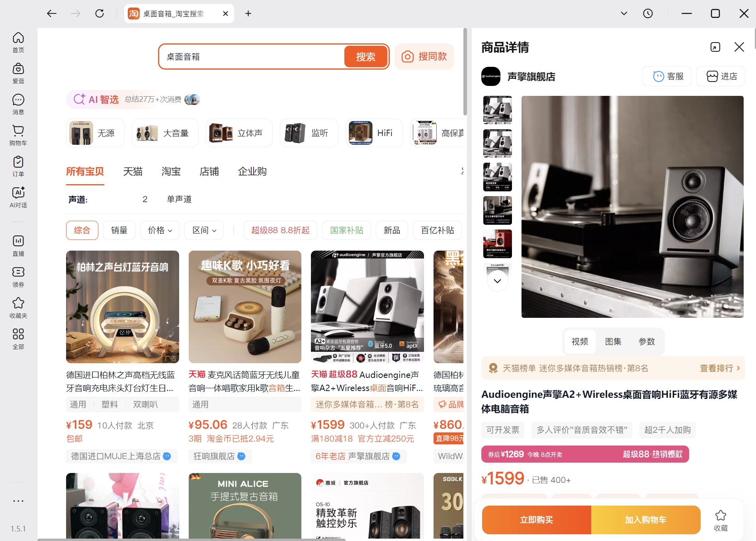This screenshot has width=756, height=541.
Task: Open the 领券 coupons page
Action: coord(18,276)
